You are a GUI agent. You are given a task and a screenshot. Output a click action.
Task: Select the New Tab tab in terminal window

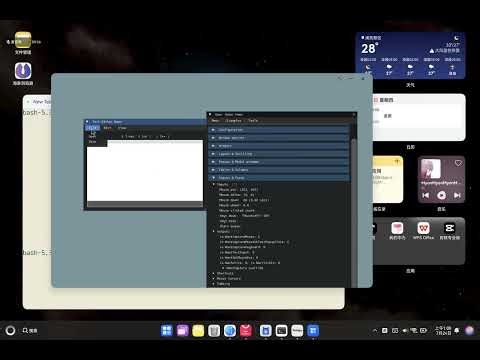point(42,102)
